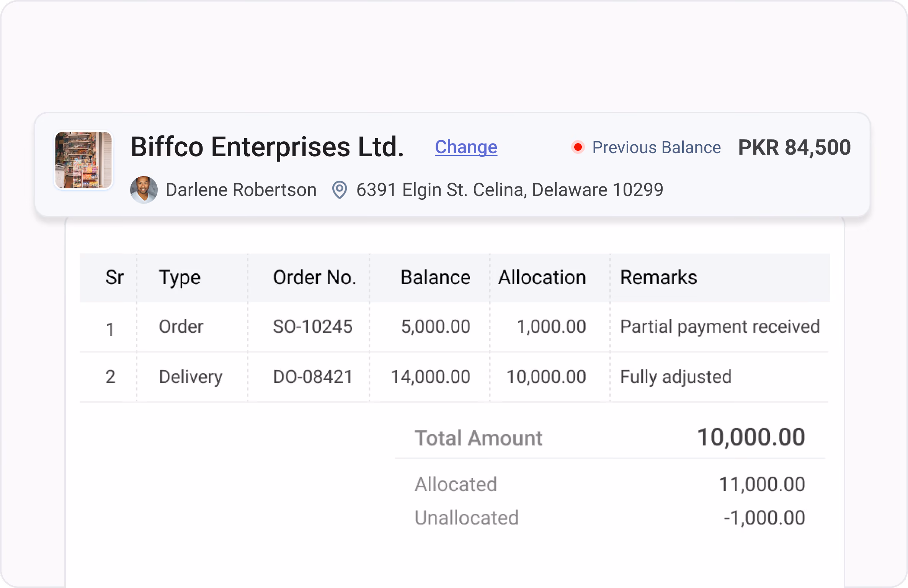Click the Allocated value 11,000.00
Image resolution: width=908 pixels, height=588 pixels.
762,484
